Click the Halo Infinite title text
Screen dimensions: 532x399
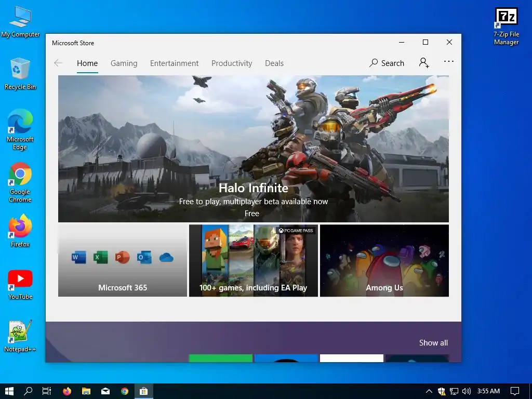[254, 188]
